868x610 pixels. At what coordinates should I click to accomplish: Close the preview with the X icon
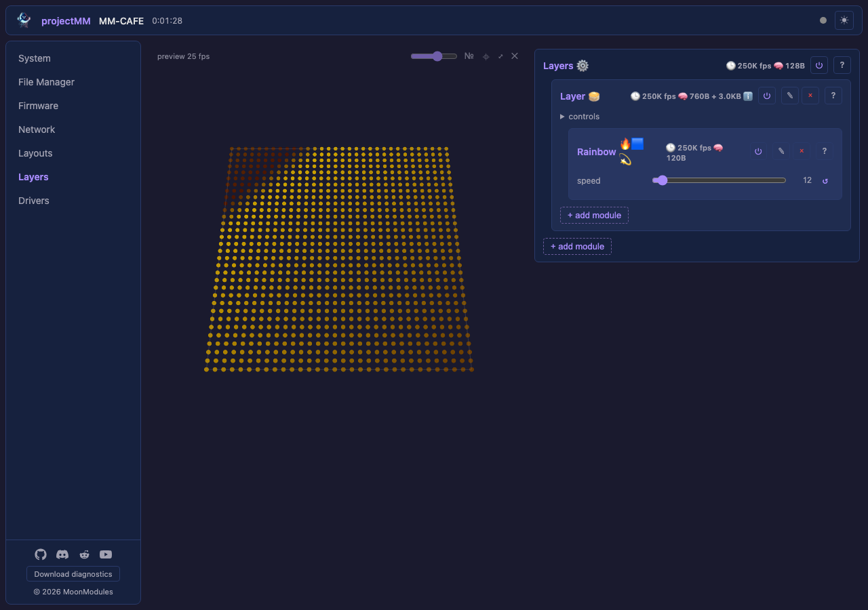[x=515, y=56]
